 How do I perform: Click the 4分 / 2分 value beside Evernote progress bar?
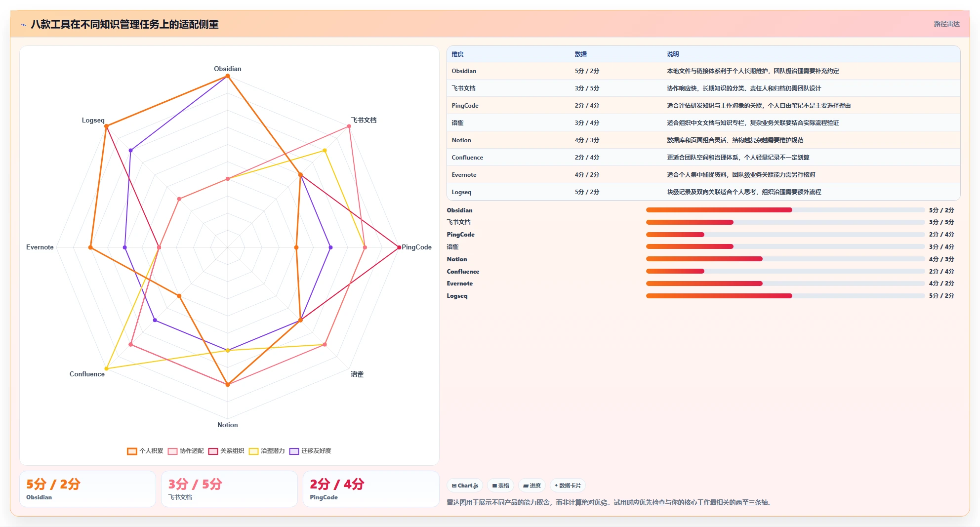click(x=941, y=284)
